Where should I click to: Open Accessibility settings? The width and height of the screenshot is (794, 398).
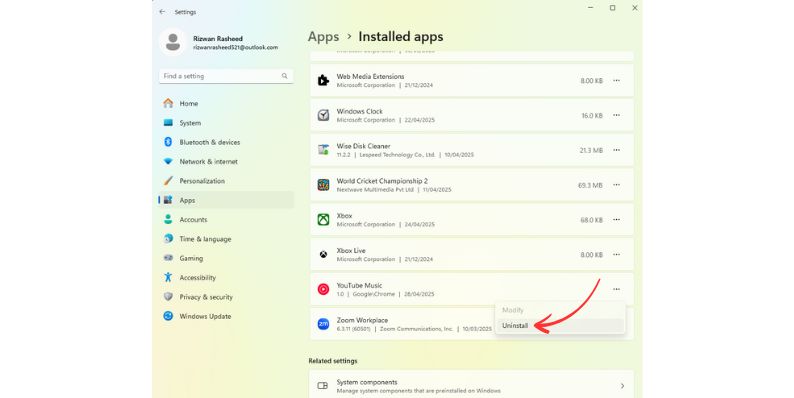point(226,277)
